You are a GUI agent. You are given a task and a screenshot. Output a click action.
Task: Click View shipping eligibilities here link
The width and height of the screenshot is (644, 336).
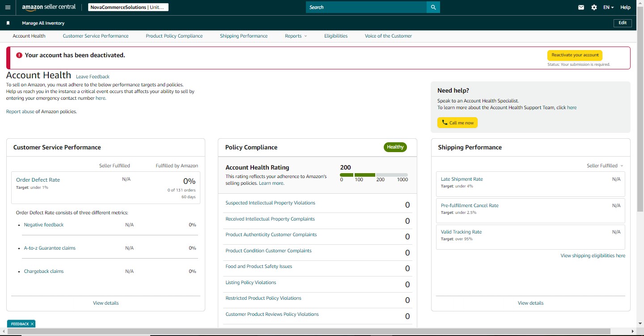pyautogui.click(x=593, y=255)
